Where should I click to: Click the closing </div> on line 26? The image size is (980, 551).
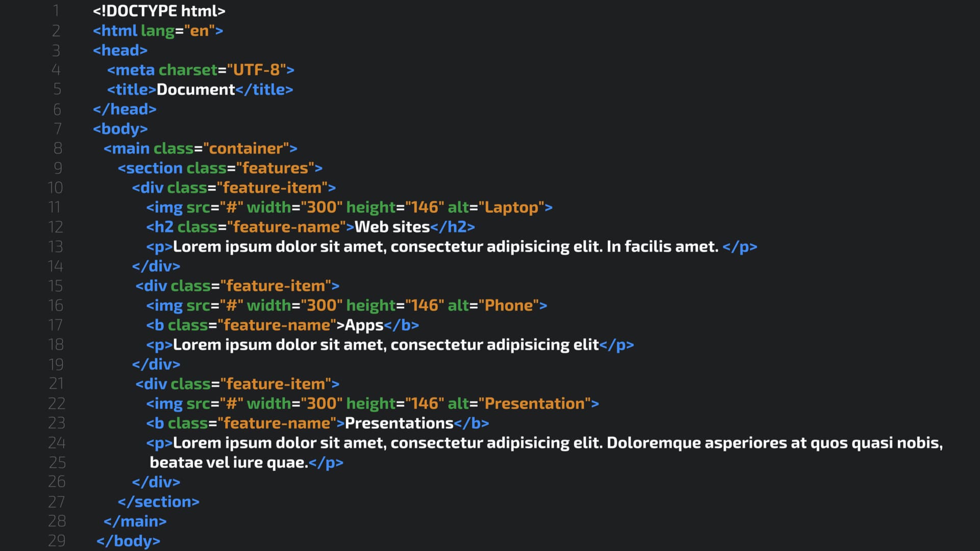pos(156,482)
